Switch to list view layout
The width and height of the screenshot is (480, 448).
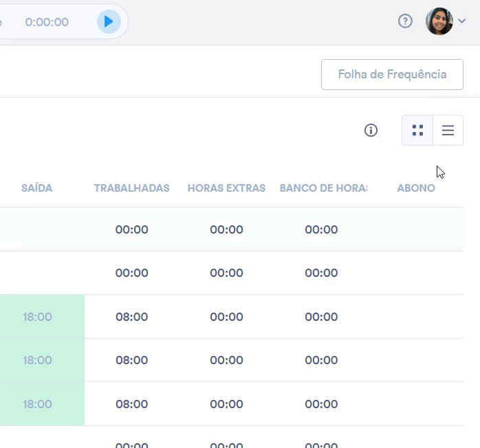[448, 131]
